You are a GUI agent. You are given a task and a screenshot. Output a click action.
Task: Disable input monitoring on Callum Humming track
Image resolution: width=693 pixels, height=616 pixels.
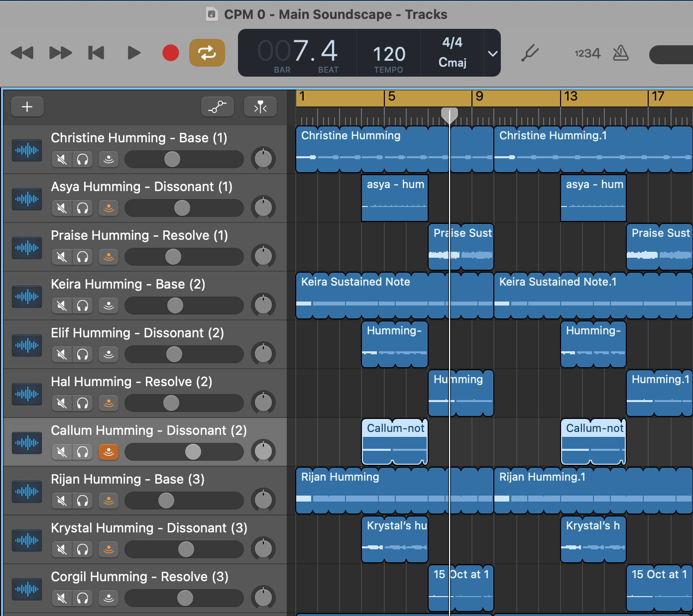pos(109,452)
